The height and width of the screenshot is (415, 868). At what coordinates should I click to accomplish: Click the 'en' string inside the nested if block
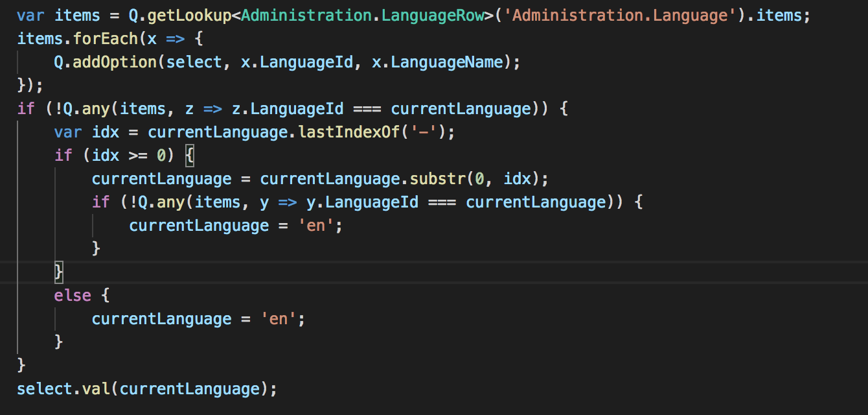click(316, 226)
